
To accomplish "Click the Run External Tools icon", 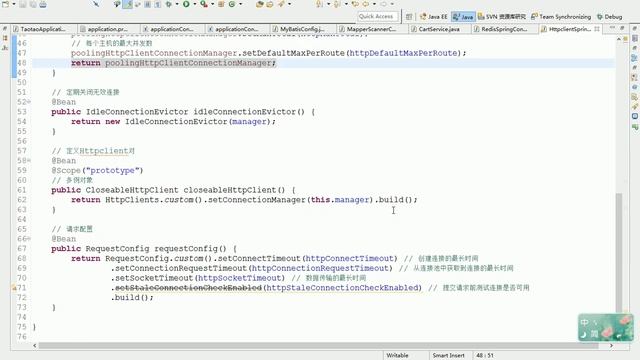I will pyautogui.click(x=203, y=4).
